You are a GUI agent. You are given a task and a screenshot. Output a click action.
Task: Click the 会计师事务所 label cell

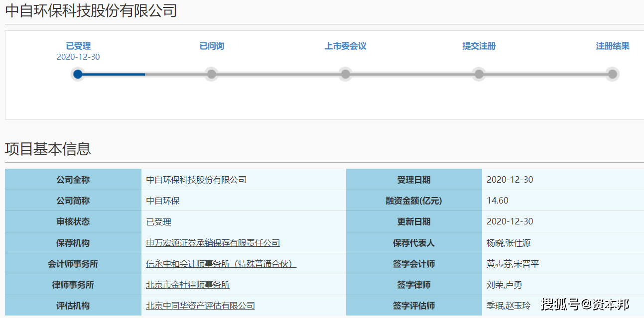pyautogui.click(x=73, y=263)
